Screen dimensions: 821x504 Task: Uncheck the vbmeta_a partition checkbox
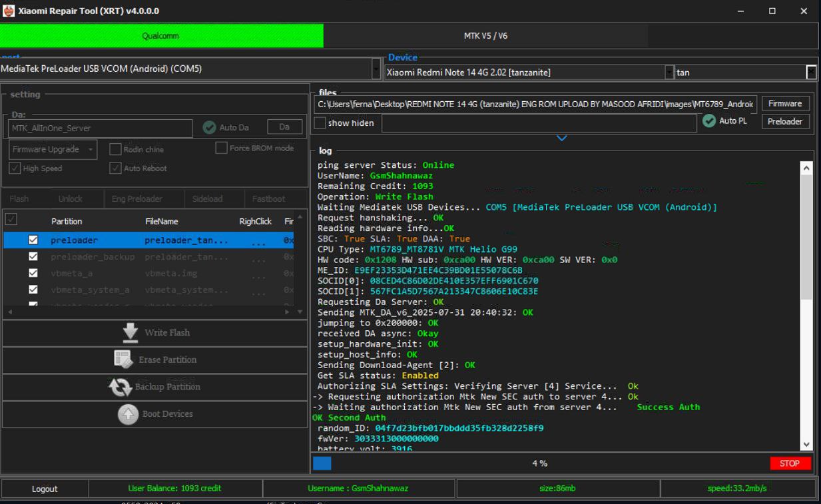click(33, 272)
